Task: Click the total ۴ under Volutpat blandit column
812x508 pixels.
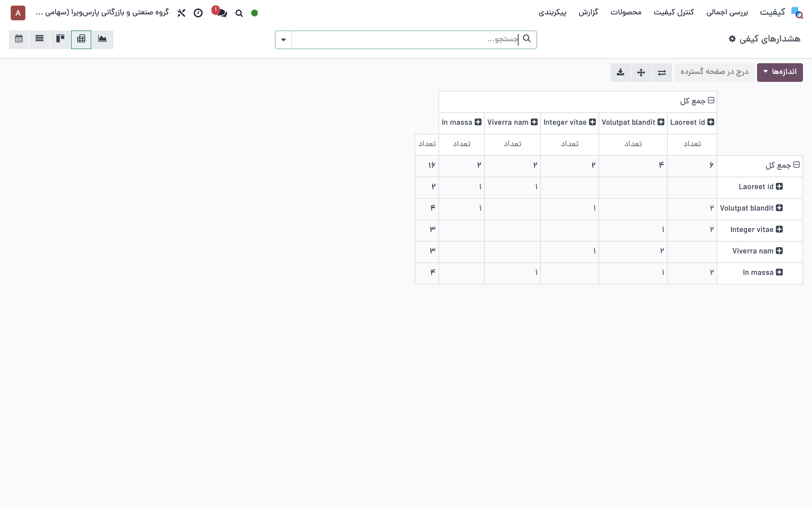Action: [x=633, y=166]
